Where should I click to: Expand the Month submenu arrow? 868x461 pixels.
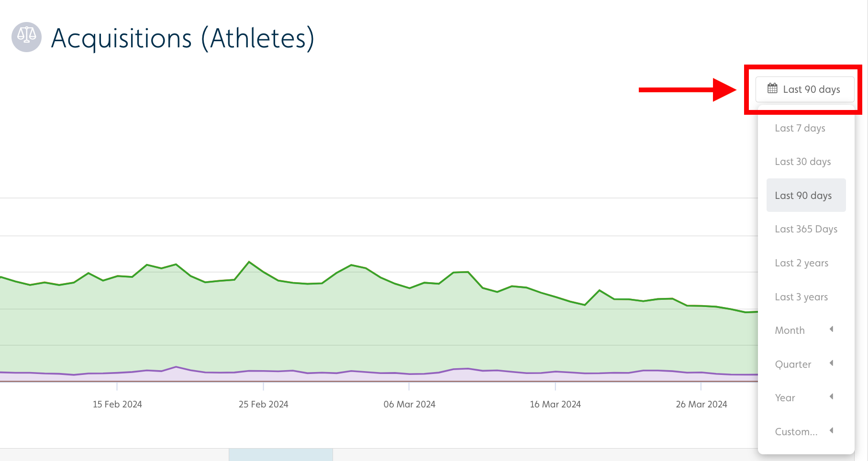point(832,329)
